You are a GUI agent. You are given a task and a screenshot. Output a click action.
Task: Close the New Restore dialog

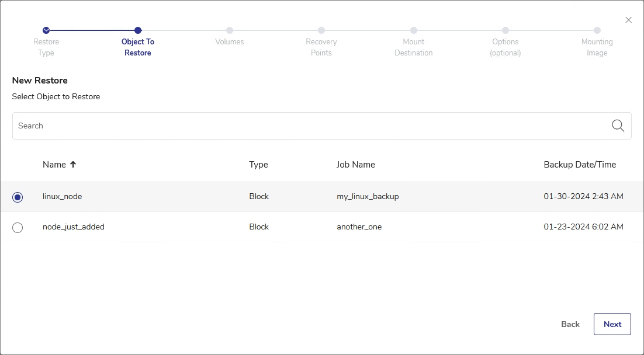[628, 20]
